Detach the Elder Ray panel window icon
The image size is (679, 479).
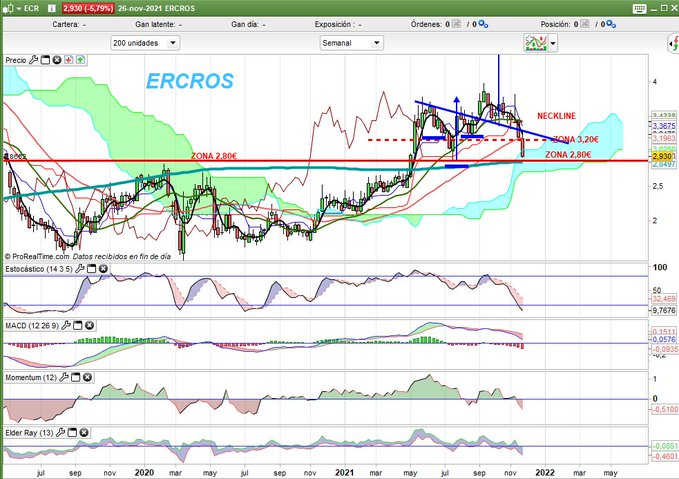(x=72, y=432)
